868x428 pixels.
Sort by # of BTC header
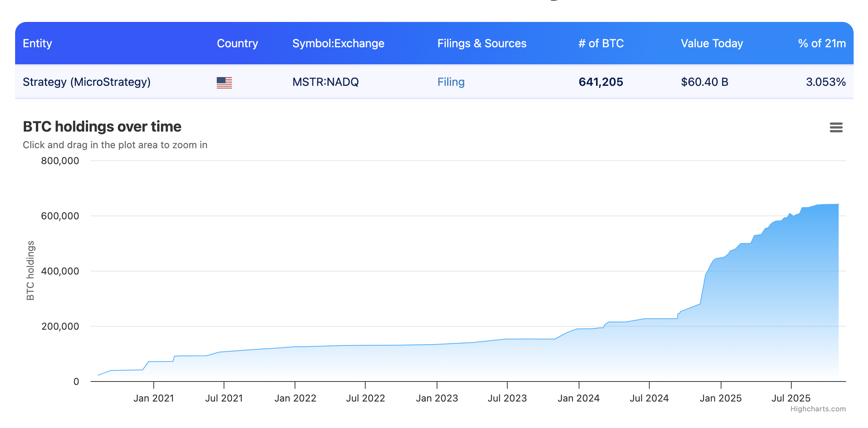[601, 43]
